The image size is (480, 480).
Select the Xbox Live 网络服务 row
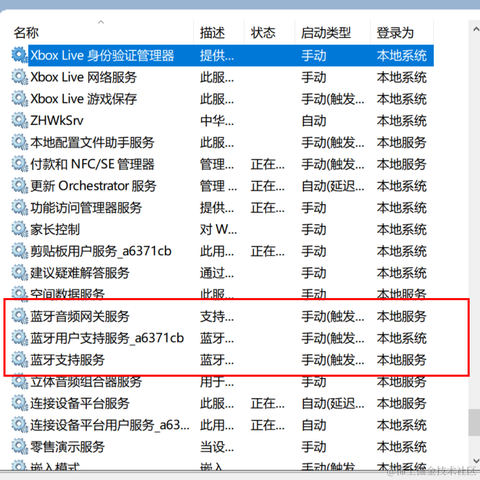(x=83, y=77)
